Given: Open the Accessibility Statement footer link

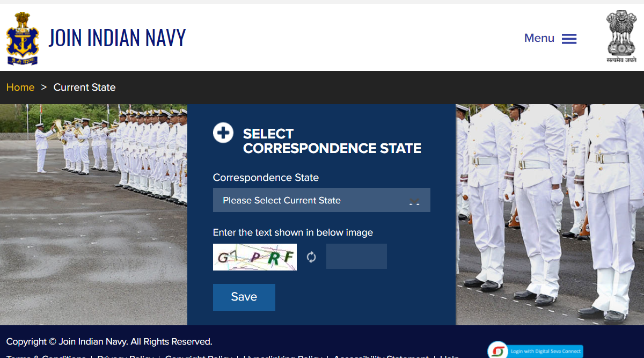Looking at the screenshot, I should pyautogui.click(x=381, y=356).
